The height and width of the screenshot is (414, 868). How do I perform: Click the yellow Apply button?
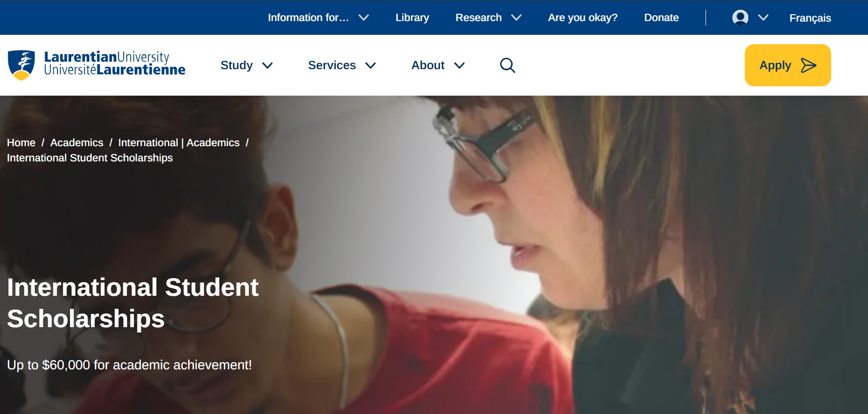pyautogui.click(x=787, y=65)
